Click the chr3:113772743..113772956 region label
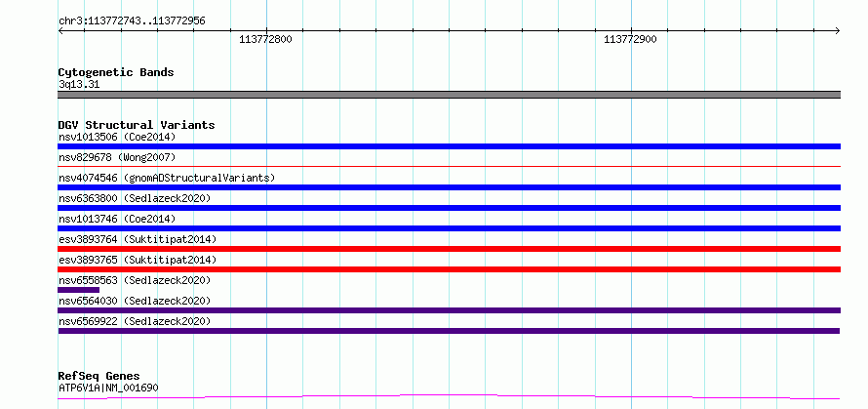This screenshot has width=868, height=409. [132, 21]
